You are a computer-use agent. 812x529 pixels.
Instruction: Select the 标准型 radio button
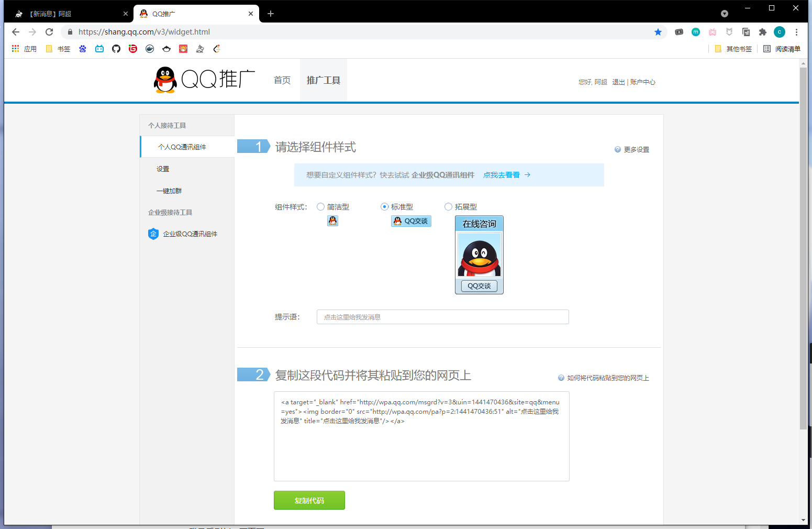pos(384,207)
